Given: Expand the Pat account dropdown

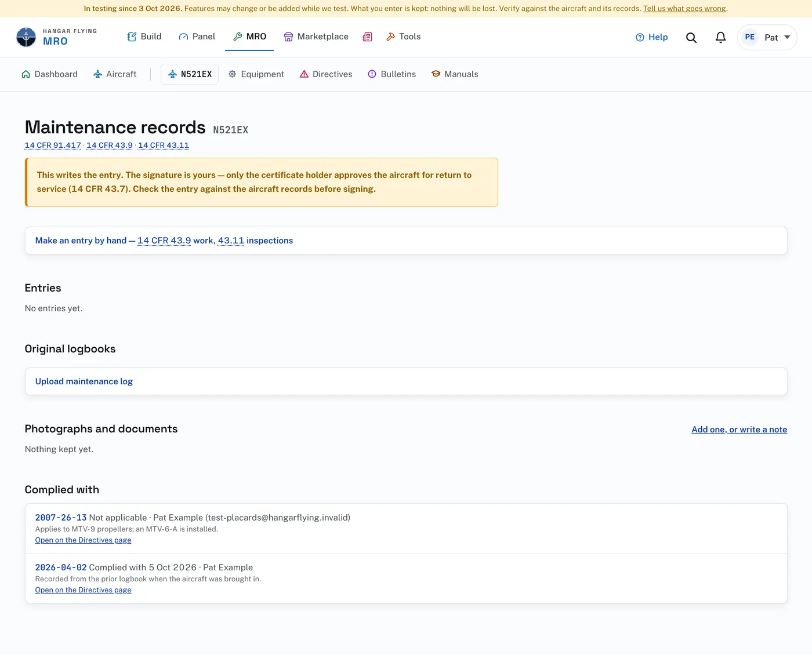Looking at the screenshot, I should 767,37.
